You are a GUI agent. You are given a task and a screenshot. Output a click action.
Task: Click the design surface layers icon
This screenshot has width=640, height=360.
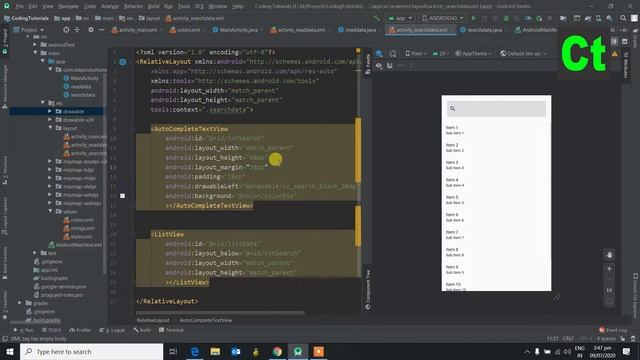tap(379, 53)
